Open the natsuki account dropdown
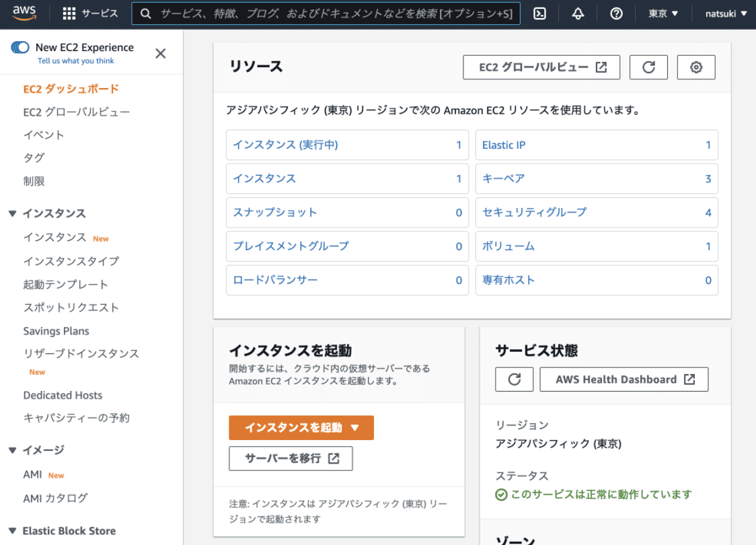The width and height of the screenshot is (756, 545). coord(726,13)
